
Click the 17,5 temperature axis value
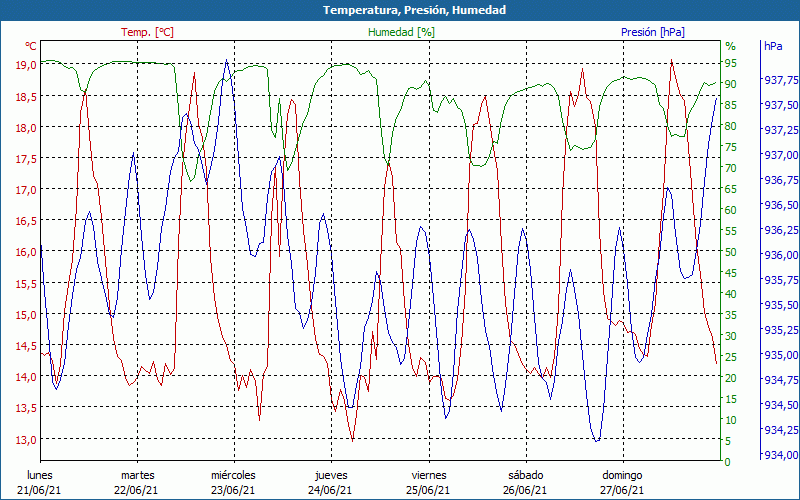(x=27, y=158)
